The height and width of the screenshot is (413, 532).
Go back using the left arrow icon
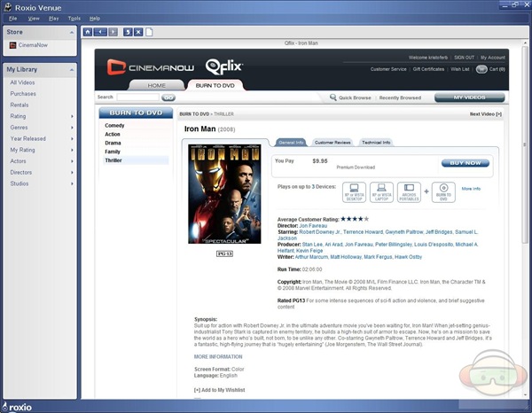(101, 32)
